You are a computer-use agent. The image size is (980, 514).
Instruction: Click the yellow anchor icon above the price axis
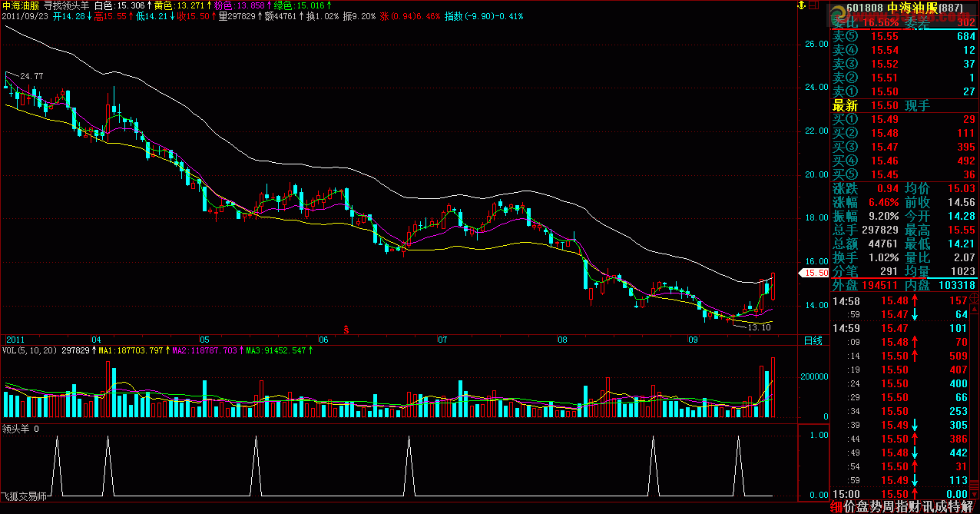click(x=801, y=7)
